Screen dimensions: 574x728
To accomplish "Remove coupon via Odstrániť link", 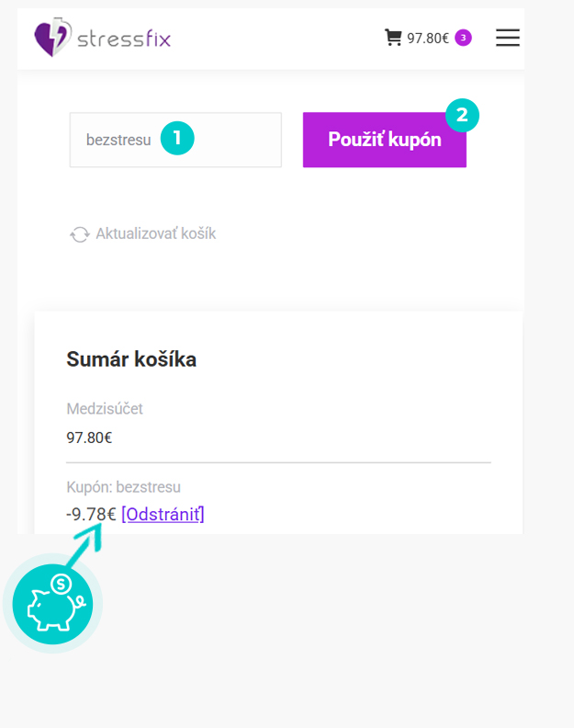I will (x=163, y=515).
